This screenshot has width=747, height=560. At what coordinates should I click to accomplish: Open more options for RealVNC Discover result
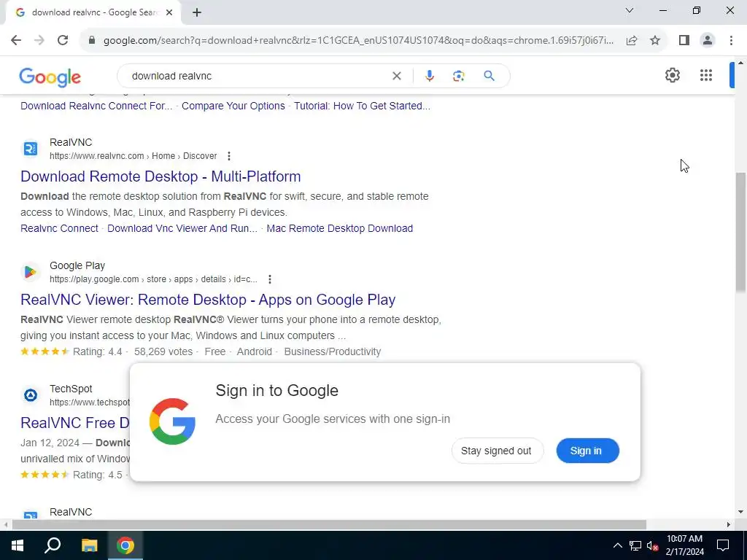click(x=228, y=156)
